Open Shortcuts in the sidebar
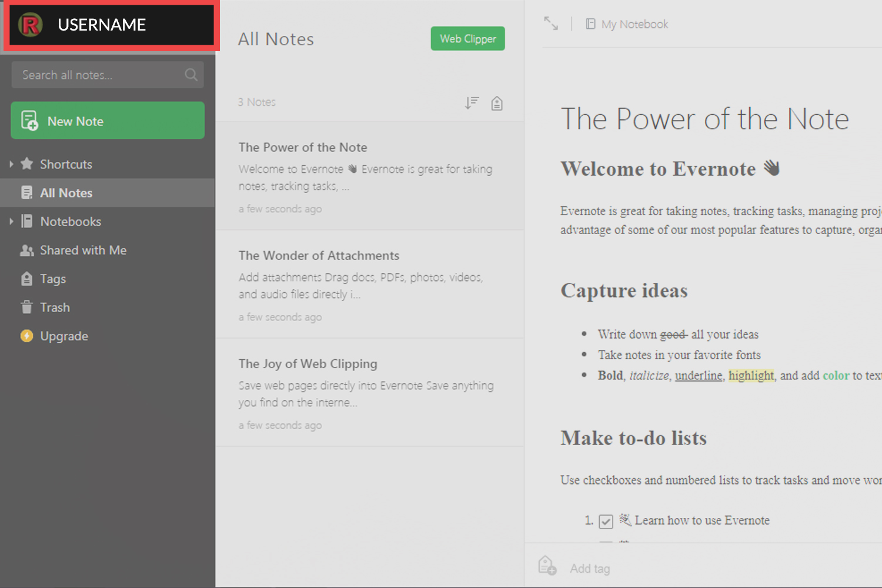This screenshot has height=588, width=882. pos(66,164)
